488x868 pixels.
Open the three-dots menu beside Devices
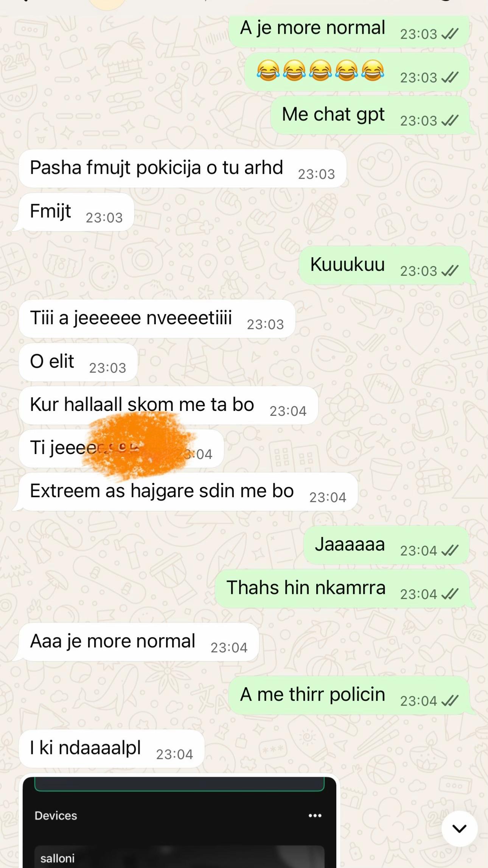click(315, 815)
